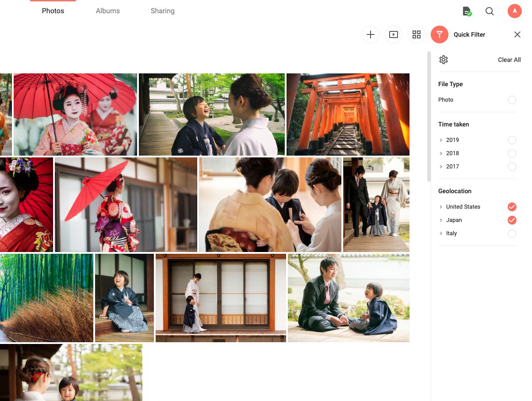Open the women dressing boy photo

pyautogui.click(x=270, y=205)
